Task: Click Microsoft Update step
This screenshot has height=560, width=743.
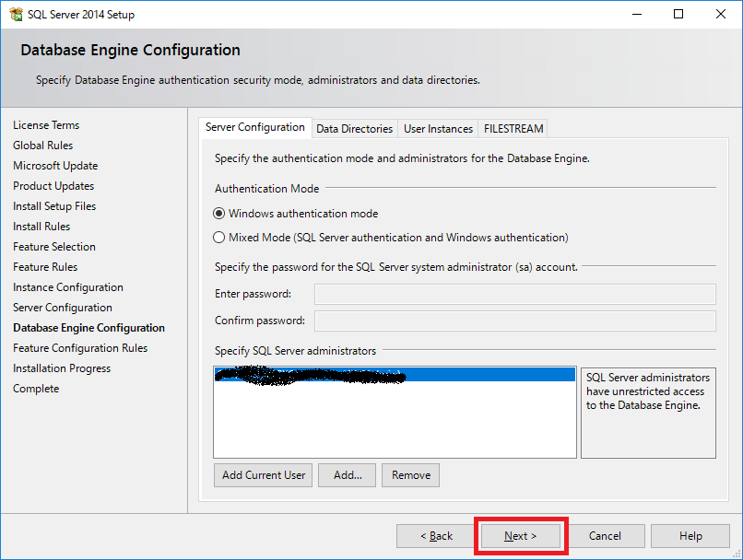Action: pos(55,166)
